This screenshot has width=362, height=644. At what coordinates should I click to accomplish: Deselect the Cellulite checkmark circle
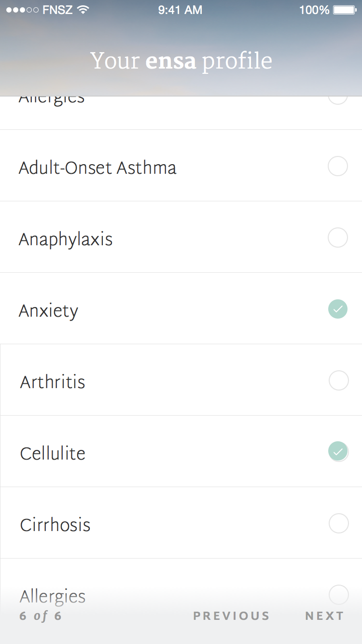[x=338, y=451]
